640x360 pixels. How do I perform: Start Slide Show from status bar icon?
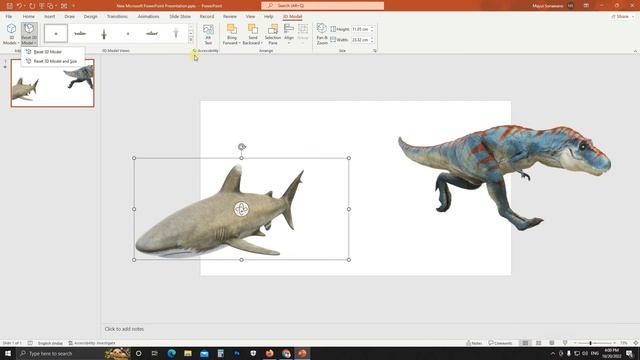point(565,343)
